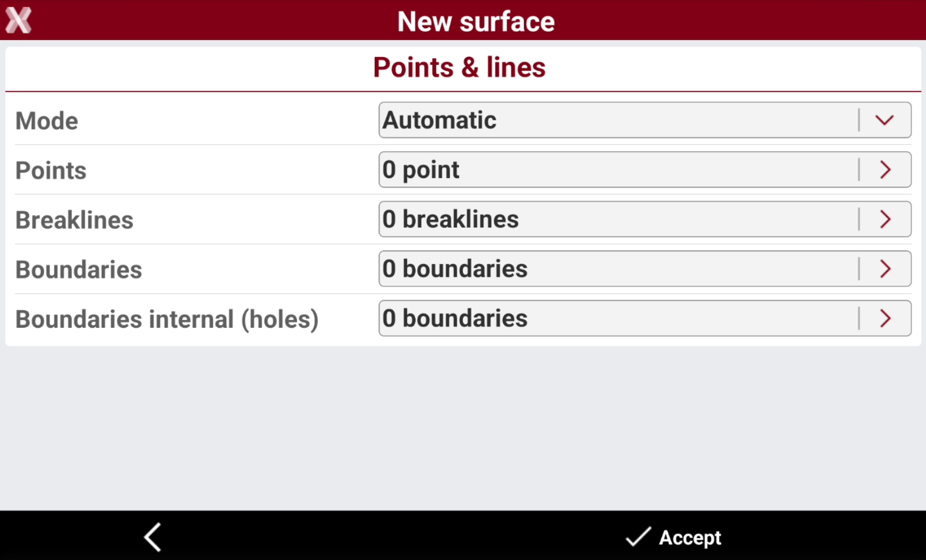Click the Points & lines section heading
This screenshot has height=560, width=926.
point(460,68)
